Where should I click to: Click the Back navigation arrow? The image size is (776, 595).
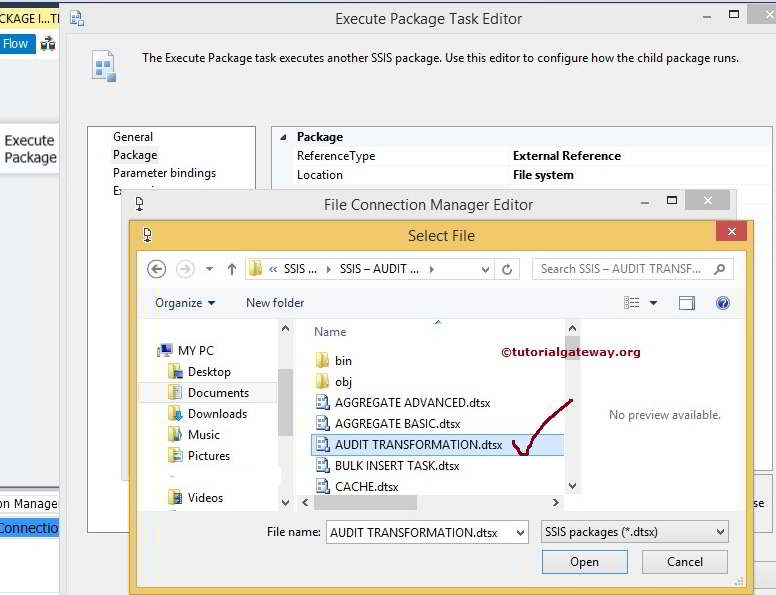(x=156, y=269)
